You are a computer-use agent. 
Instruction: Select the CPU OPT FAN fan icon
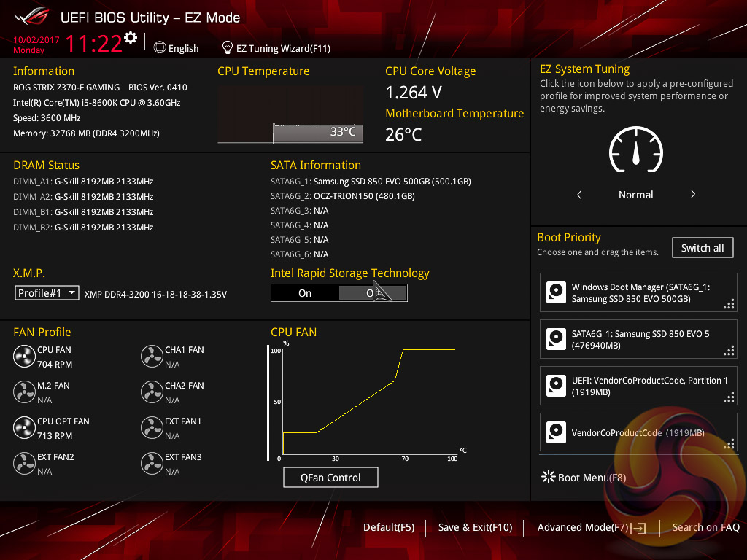coord(24,427)
